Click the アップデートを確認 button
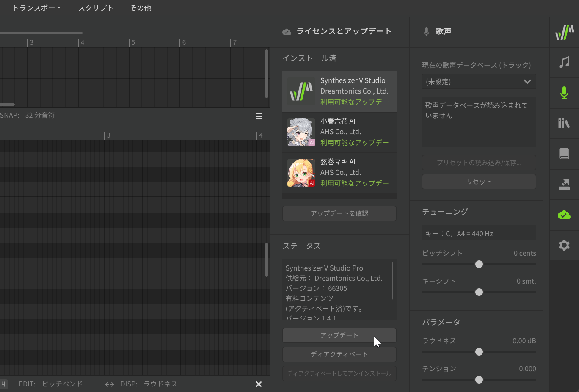The image size is (579, 392). click(339, 213)
